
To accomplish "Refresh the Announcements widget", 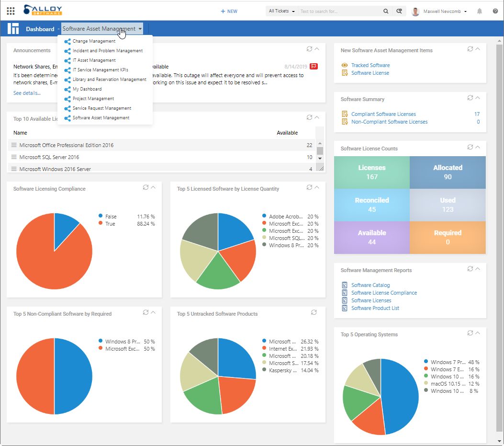I will click(x=309, y=49).
